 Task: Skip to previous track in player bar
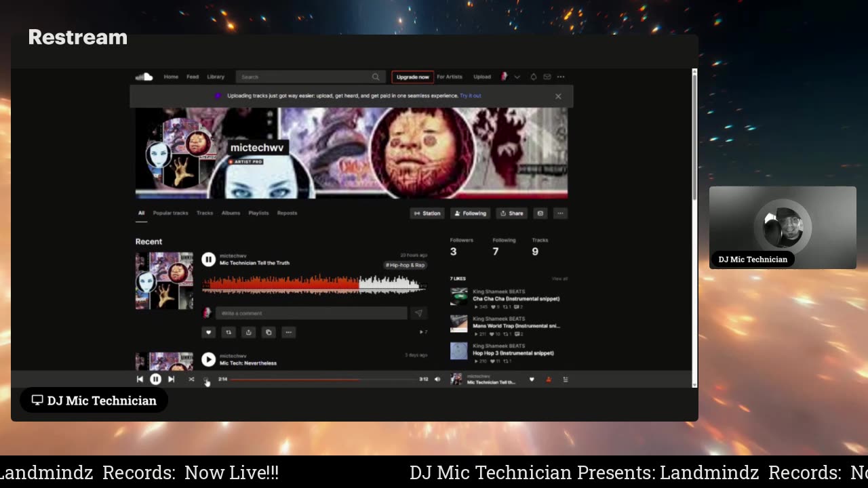click(140, 380)
